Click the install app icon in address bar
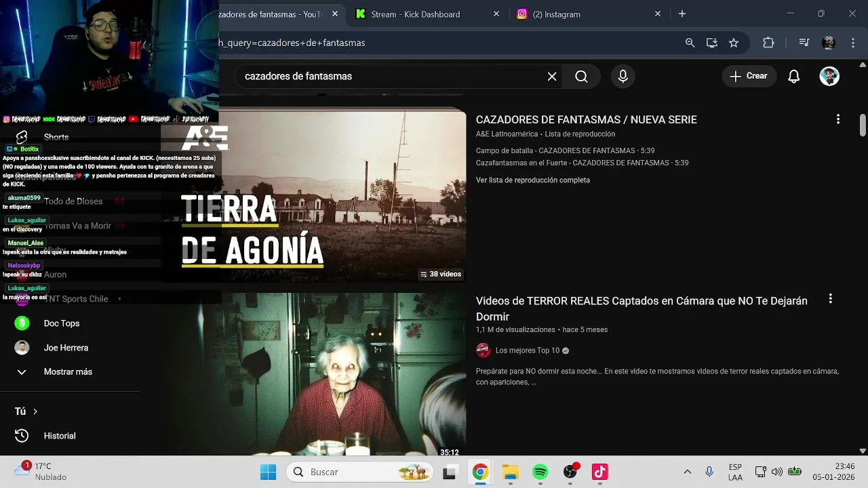868x488 pixels. point(711,43)
